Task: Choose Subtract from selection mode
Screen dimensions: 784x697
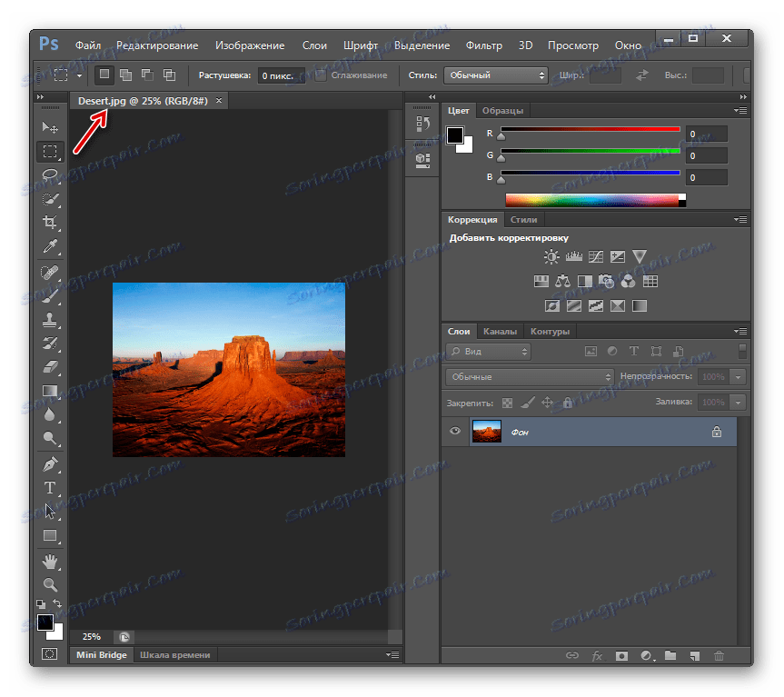Action: click(147, 75)
